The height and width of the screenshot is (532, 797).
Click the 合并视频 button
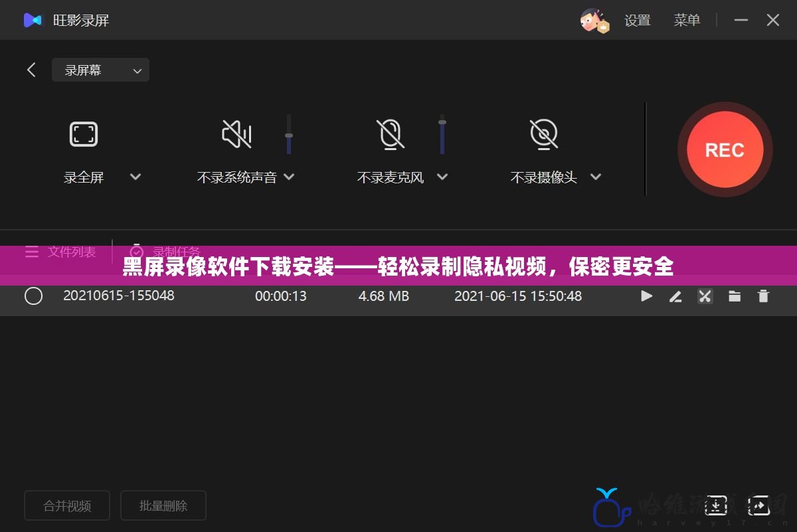[67, 505]
